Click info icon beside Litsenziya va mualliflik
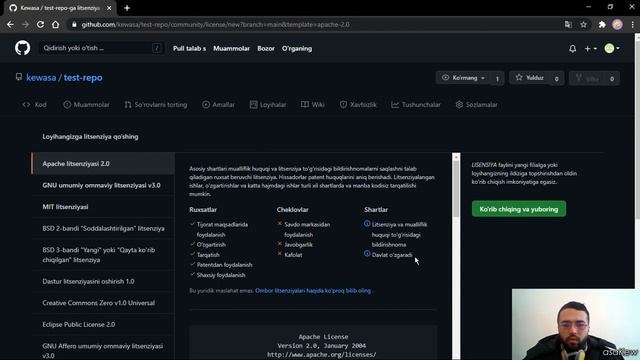This screenshot has width=640, height=360. click(367, 224)
